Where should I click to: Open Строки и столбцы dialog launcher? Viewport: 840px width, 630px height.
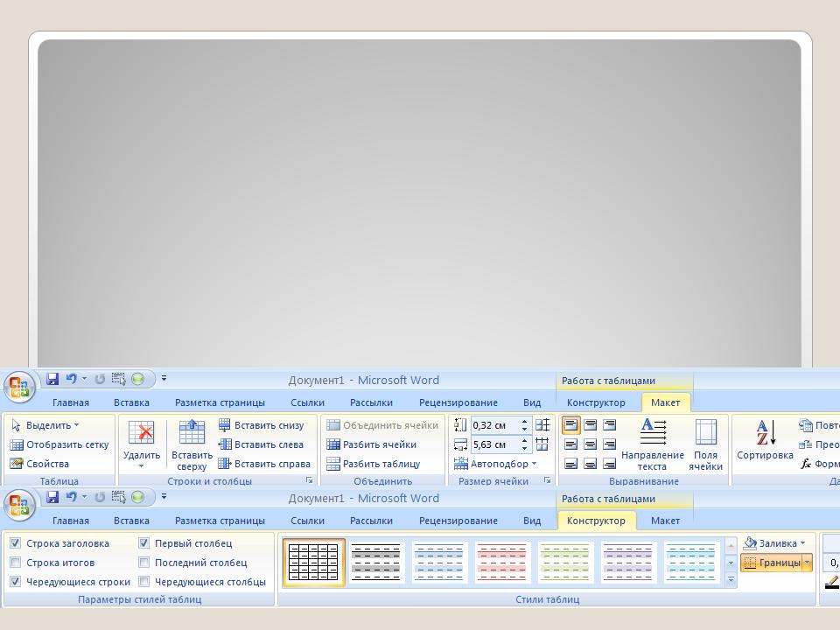[309, 480]
